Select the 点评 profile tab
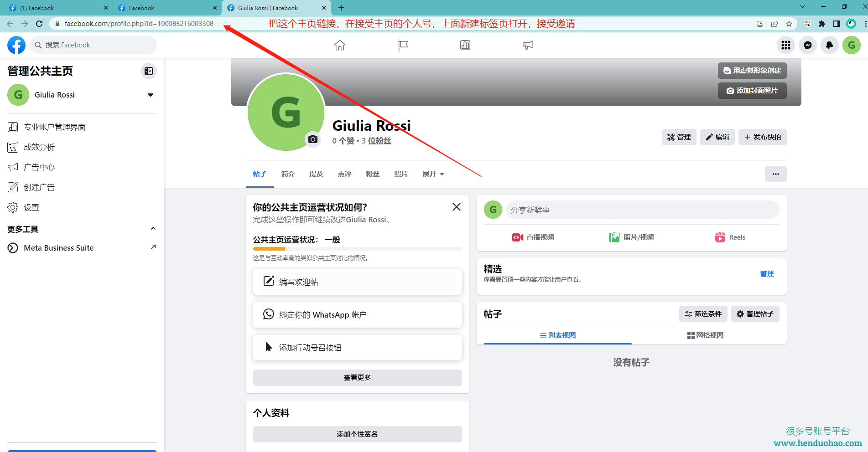868x452 pixels. (344, 174)
